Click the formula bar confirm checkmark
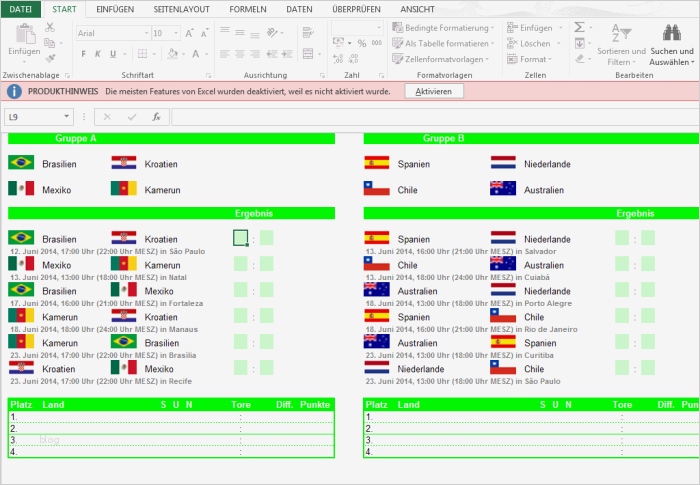The image size is (700, 485). (132, 117)
